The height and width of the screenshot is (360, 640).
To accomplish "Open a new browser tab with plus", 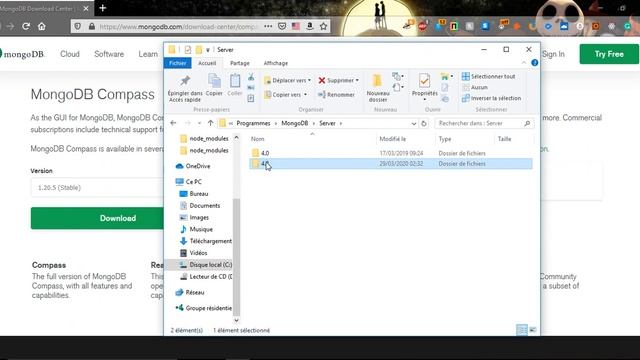I will 103,8.
